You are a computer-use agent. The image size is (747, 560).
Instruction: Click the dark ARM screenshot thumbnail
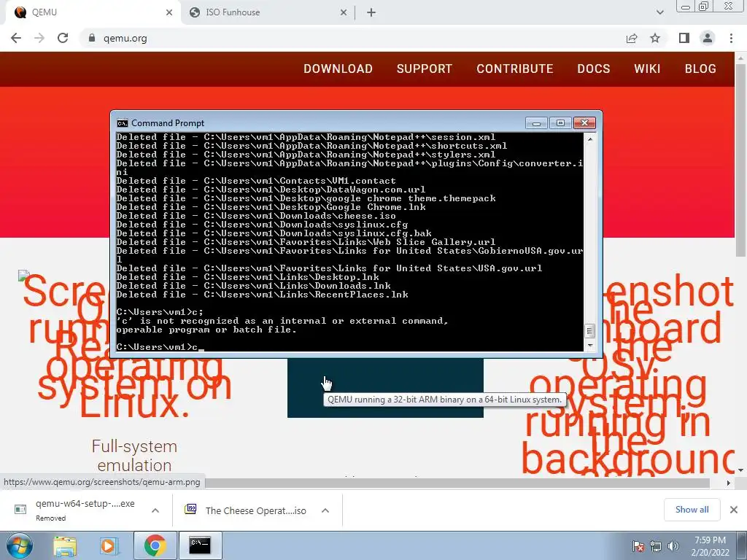(385, 388)
